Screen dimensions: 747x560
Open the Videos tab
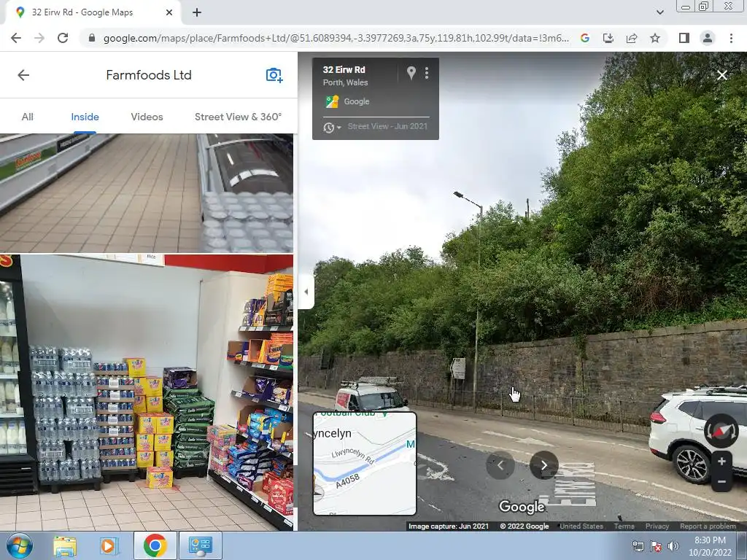(x=147, y=117)
